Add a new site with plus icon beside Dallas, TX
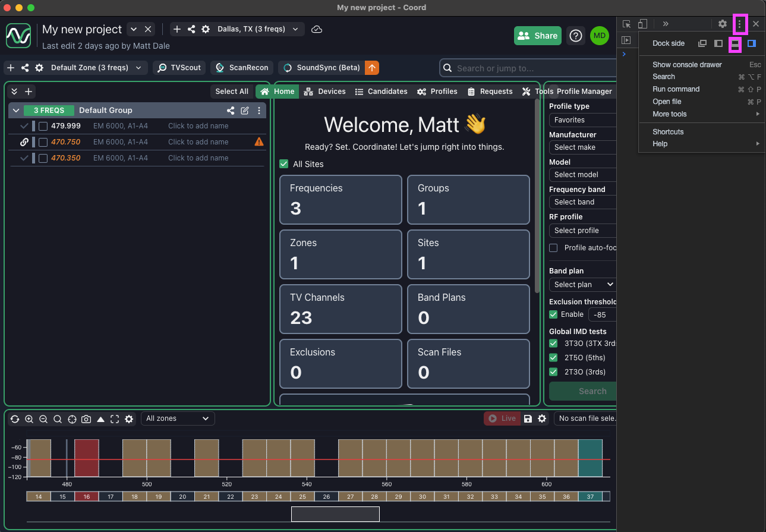766x532 pixels. [177, 29]
